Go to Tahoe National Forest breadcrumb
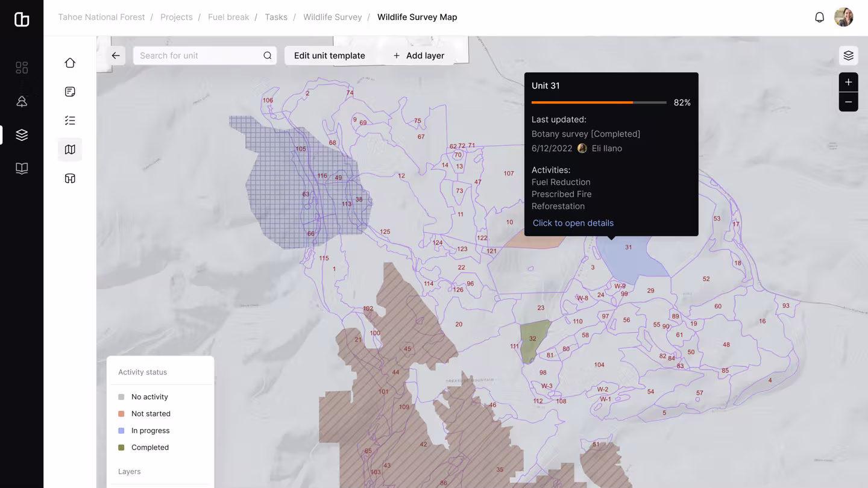Screen dimensions: 868x488 coord(101,17)
